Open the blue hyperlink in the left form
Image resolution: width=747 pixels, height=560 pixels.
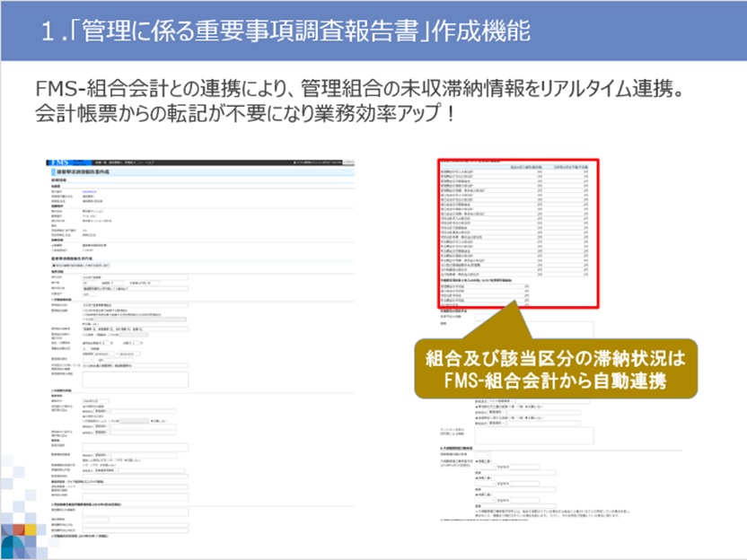click(x=89, y=191)
